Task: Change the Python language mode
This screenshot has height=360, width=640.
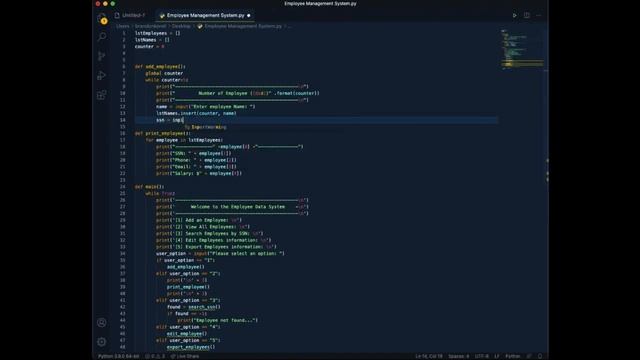Action: (513, 356)
